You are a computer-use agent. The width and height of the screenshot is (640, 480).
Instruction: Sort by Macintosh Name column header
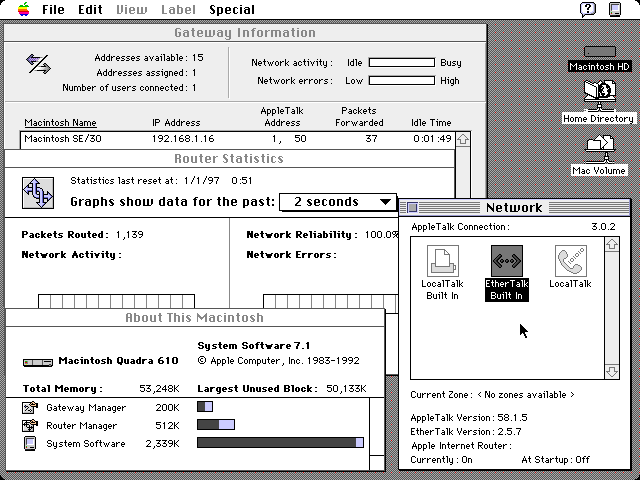(x=60, y=122)
